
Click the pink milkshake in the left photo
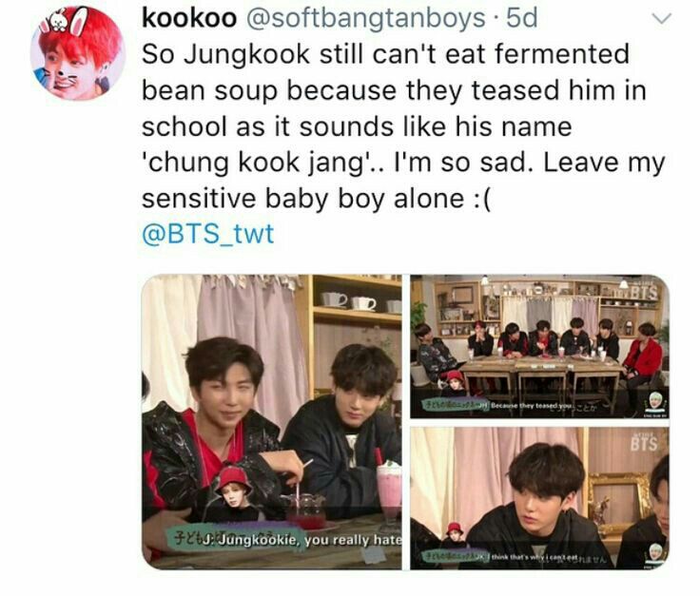click(x=389, y=489)
